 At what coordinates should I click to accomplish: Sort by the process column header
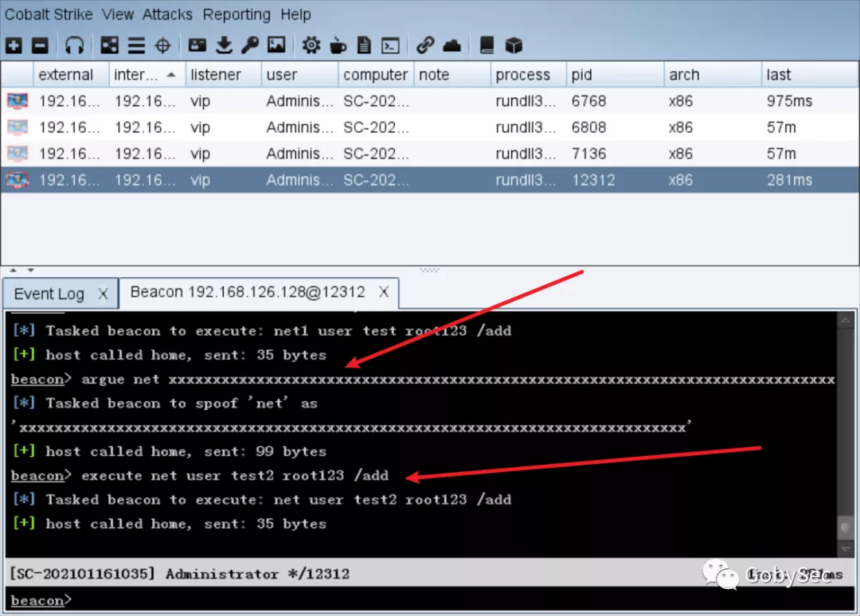click(528, 75)
